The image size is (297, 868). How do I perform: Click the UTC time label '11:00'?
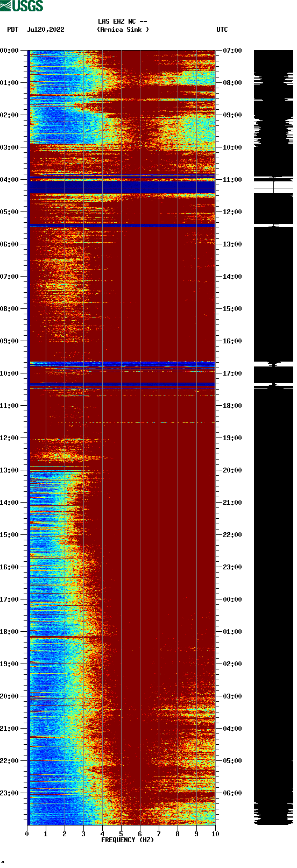[232, 180]
